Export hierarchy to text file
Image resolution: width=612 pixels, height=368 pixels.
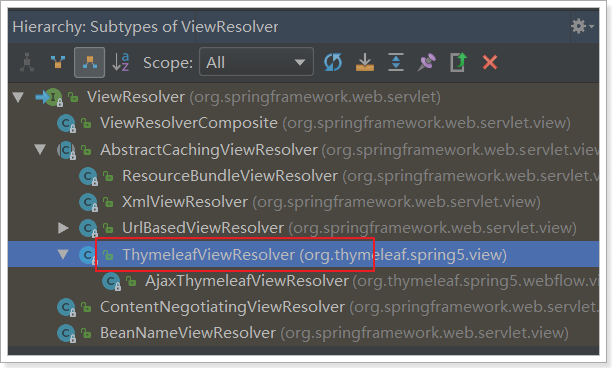pyautogui.click(x=459, y=62)
